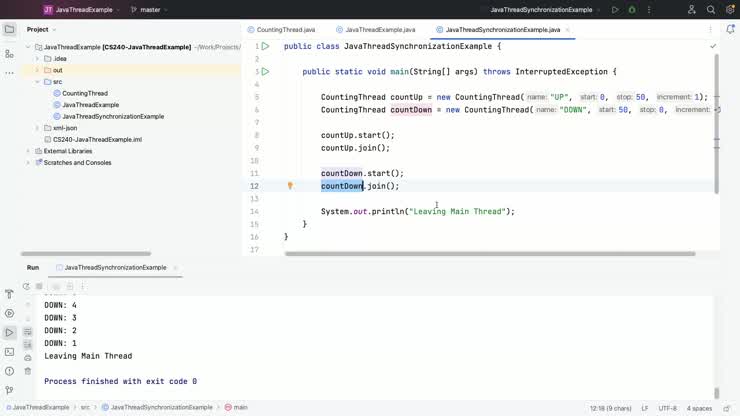Rerun the program in Run panel
The image size is (740, 416).
tap(26, 286)
